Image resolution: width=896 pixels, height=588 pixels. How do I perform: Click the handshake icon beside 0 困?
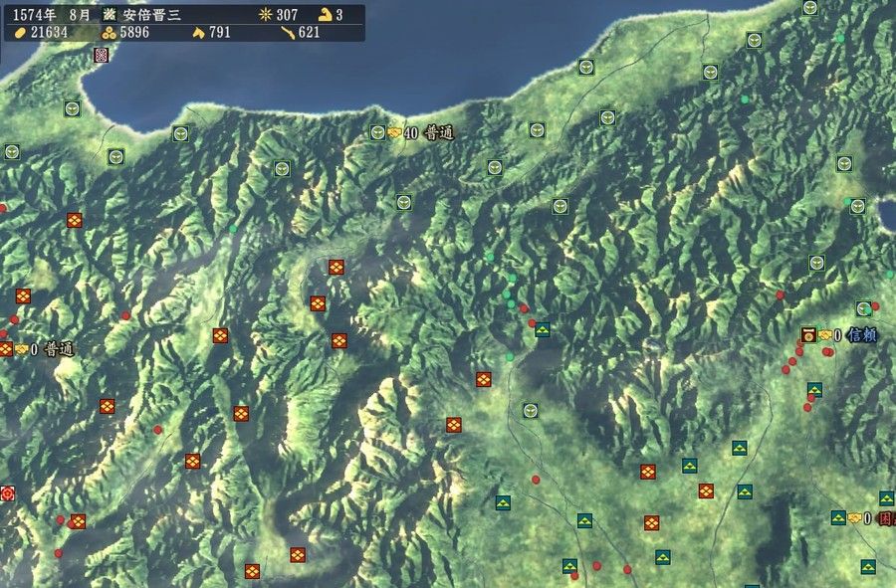[855, 518]
